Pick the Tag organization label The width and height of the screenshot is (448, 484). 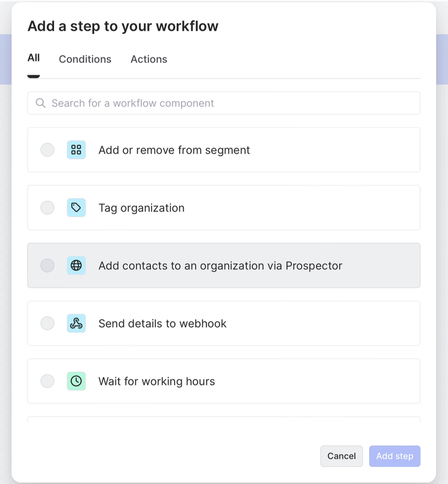[x=141, y=208]
